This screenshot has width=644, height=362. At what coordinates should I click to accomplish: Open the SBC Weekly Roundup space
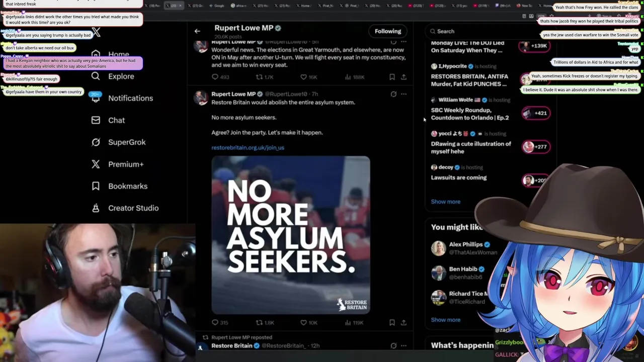[469, 114]
